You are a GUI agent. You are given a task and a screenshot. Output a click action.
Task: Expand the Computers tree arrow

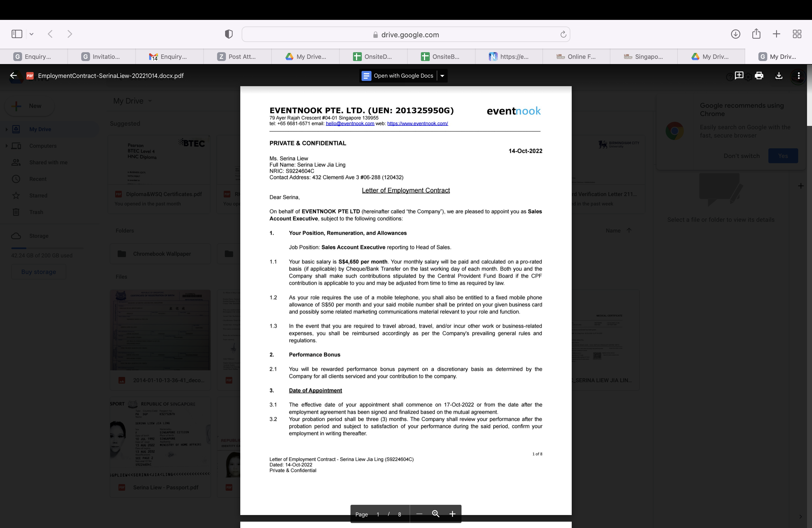(x=6, y=146)
